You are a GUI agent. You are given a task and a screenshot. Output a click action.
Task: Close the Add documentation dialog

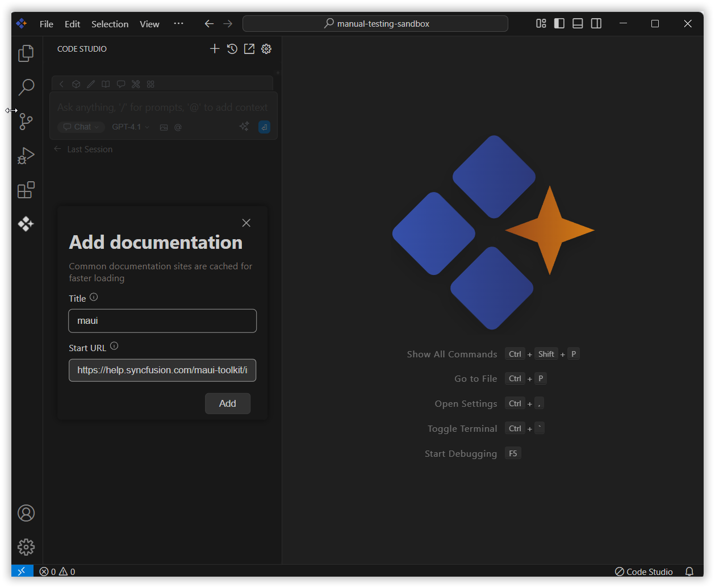pyautogui.click(x=246, y=223)
